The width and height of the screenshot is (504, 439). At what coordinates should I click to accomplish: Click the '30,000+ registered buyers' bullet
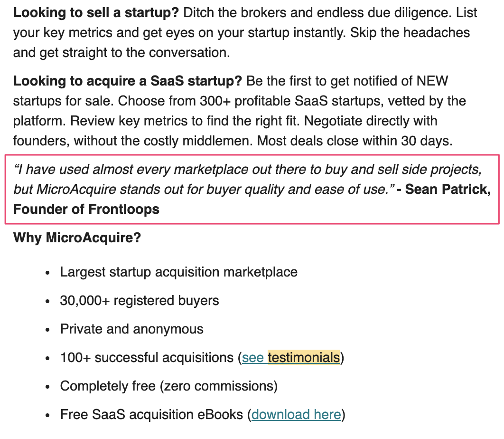[140, 301]
